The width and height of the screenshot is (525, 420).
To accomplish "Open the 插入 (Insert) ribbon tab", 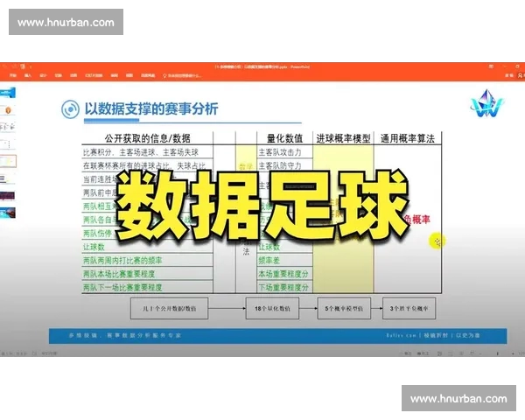I will 28,75.
